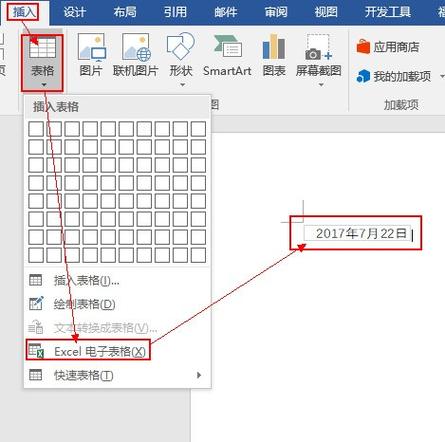This screenshot has height=442, width=445.
Task: Open 我的加载项 add-ins
Action: click(x=394, y=76)
